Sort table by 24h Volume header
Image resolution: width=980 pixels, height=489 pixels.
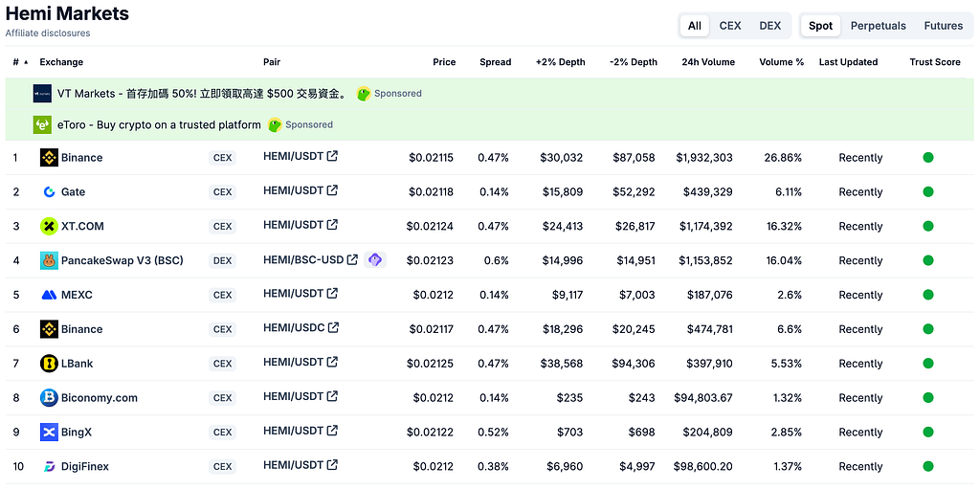coord(708,62)
